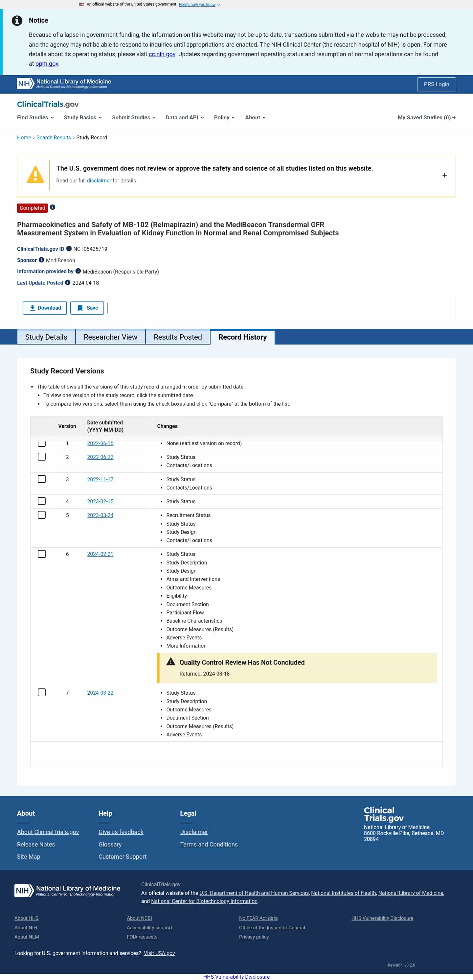
Task: Save the study with bookmark button
Action: [x=87, y=308]
